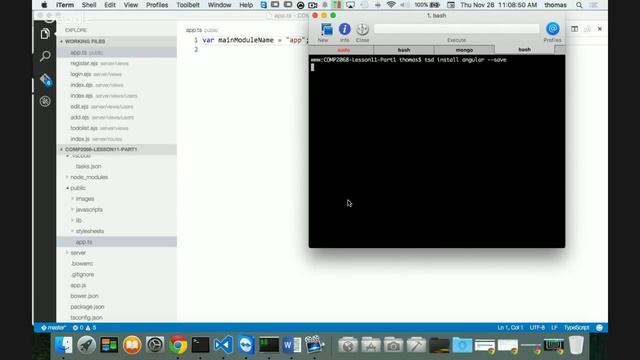Screen dimensions: 640x360
Task: Collapse the public folder
Action: click(78, 188)
